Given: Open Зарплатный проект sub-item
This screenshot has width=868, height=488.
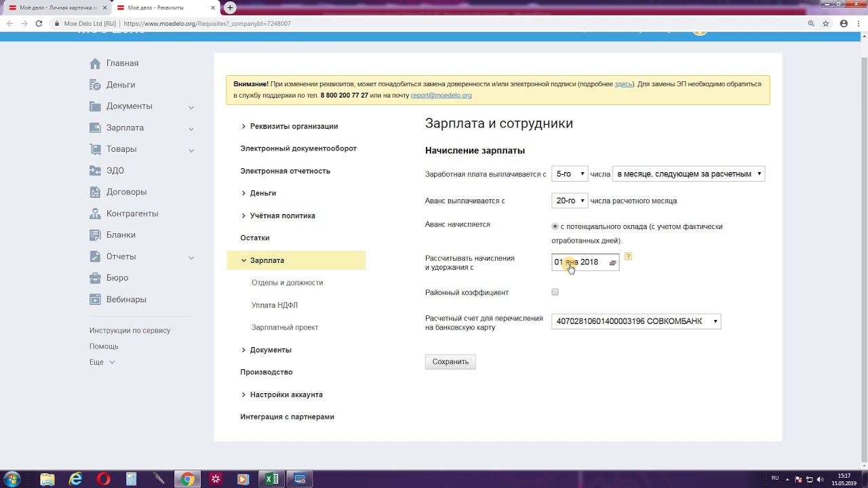Looking at the screenshot, I should [x=285, y=327].
